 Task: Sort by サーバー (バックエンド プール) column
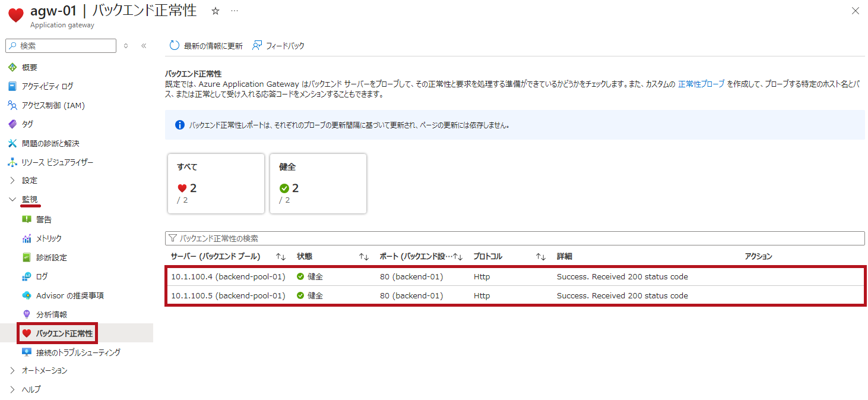[281, 257]
